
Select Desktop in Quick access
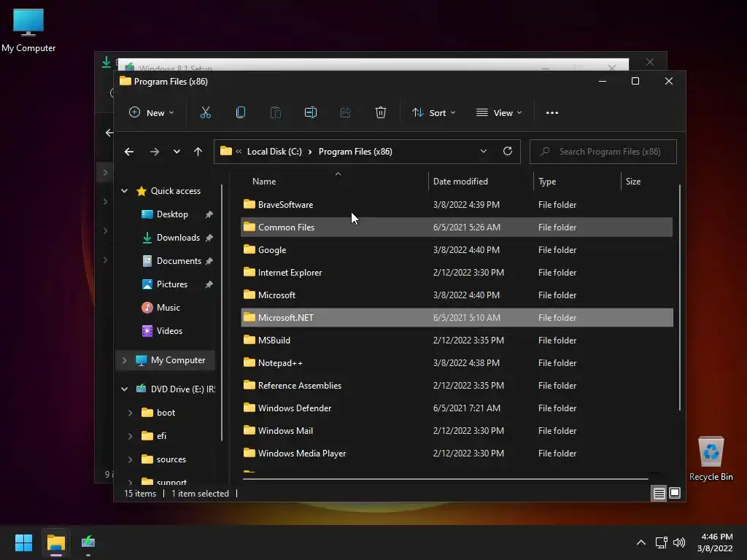tap(172, 215)
